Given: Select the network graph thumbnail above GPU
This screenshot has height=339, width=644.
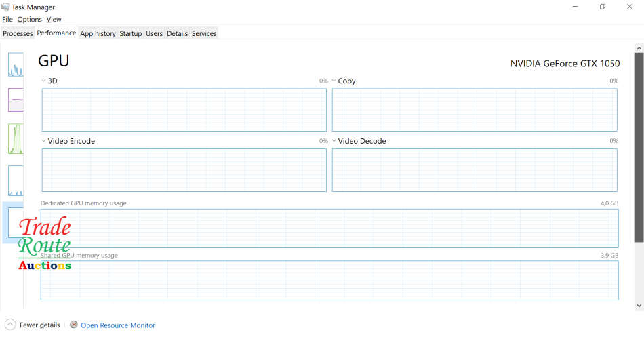Looking at the screenshot, I should (x=15, y=180).
